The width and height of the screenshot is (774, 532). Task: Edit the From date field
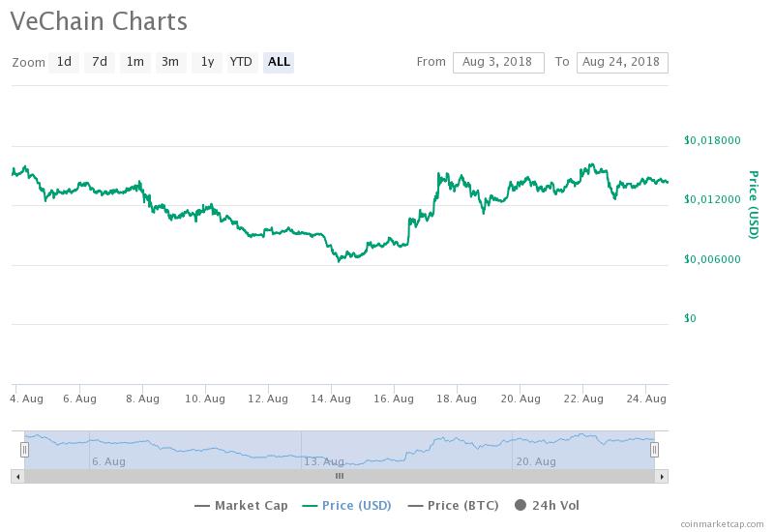tap(498, 63)
